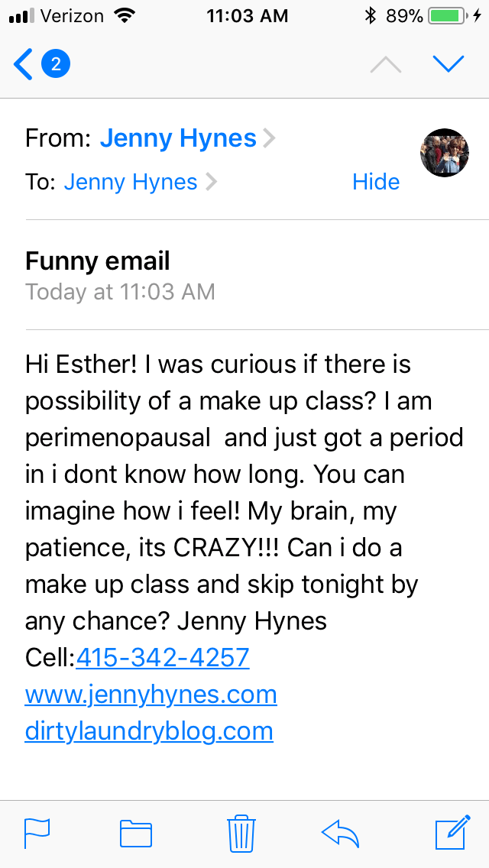
Task: Open the sender Jenny Hynes contact
Action: [x=179, y=138]
